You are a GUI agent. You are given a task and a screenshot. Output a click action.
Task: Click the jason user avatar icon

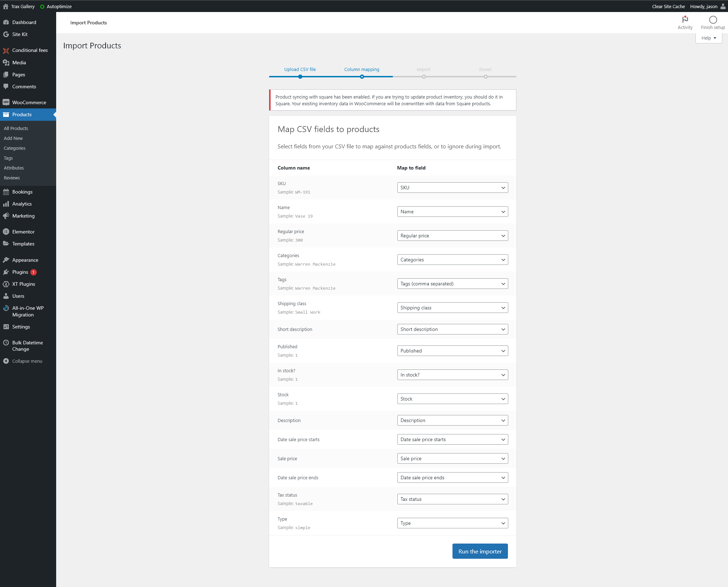[723, 6]
